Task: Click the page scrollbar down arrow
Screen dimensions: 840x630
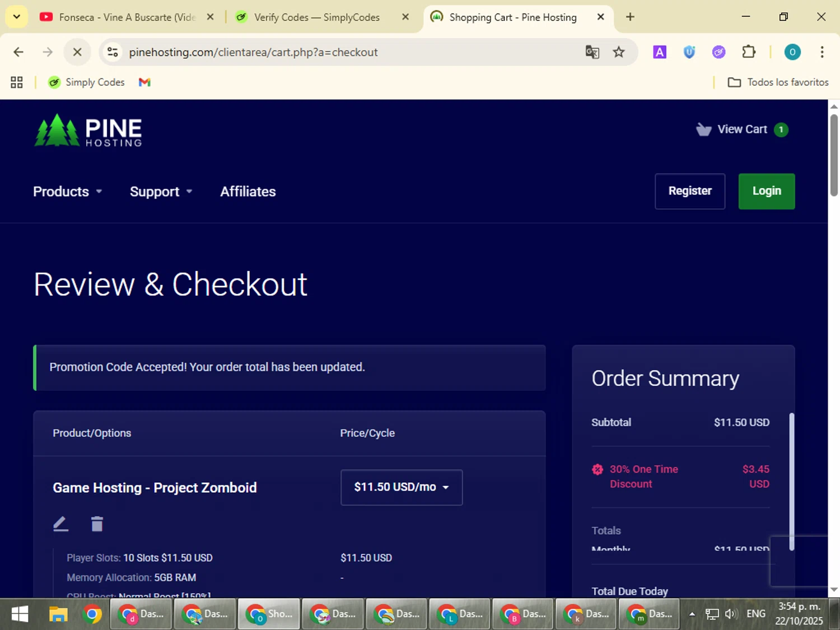Action: pos(834,590)
